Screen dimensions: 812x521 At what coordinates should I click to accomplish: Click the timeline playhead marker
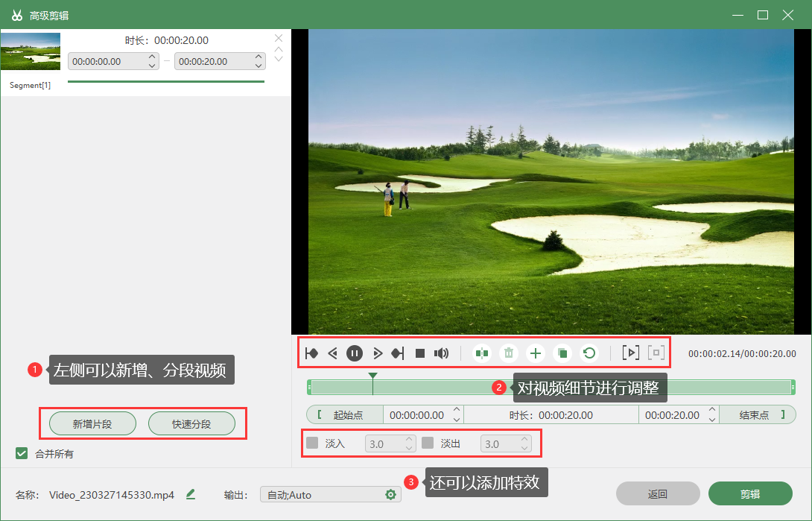tap(373, 376)
